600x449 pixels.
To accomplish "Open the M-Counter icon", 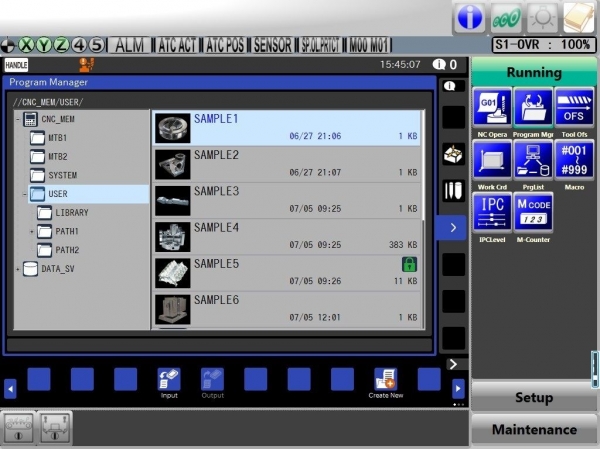I will click(x=533, y=212).
